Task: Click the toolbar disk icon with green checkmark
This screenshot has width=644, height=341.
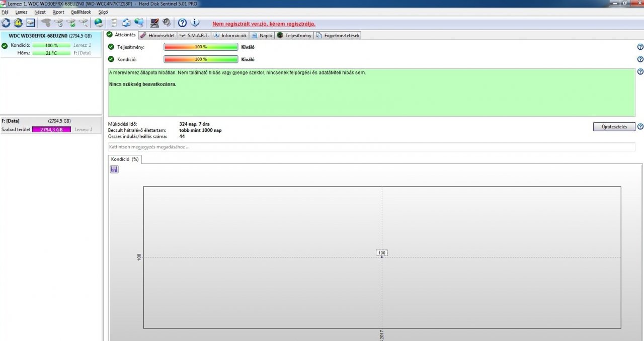Action: coord(70,23)
